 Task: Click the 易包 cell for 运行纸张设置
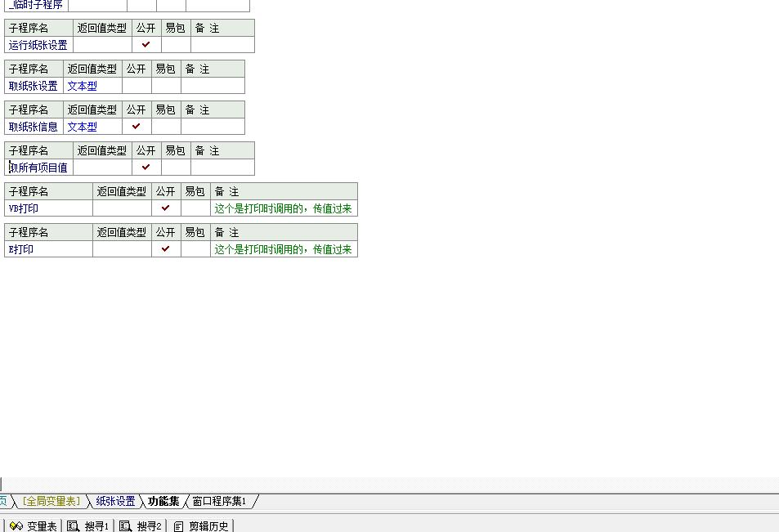(176, 45)
